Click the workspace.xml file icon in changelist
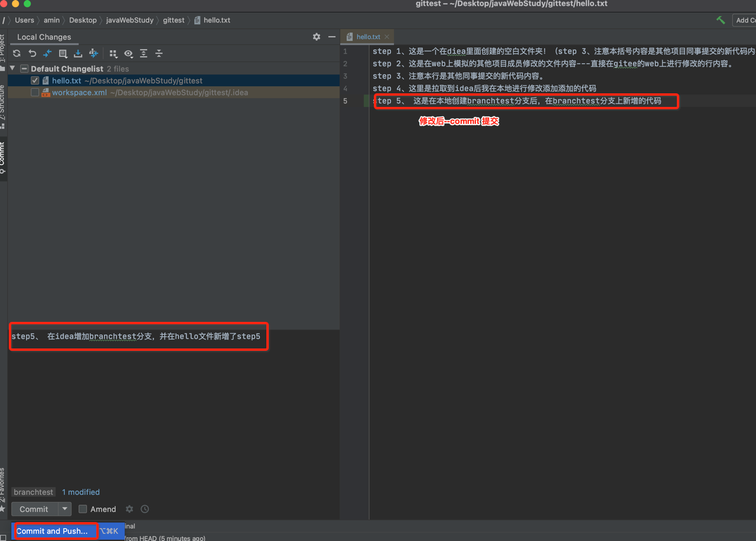This screenshot has height=541, width=756. coord(45,93)
